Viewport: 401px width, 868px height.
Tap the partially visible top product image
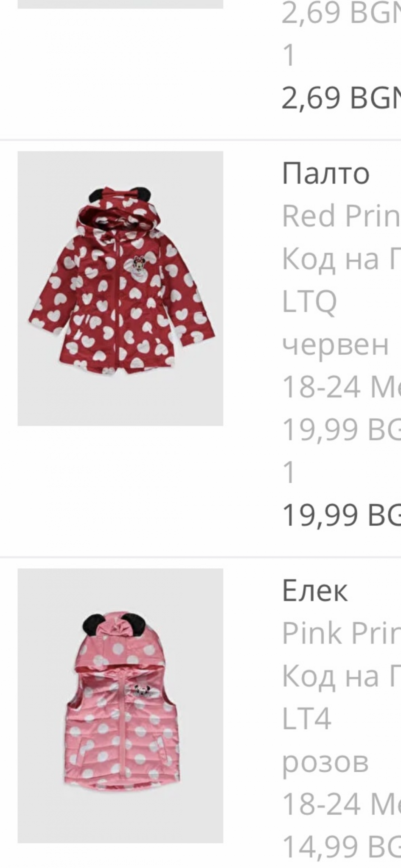(x=120, y=4)
